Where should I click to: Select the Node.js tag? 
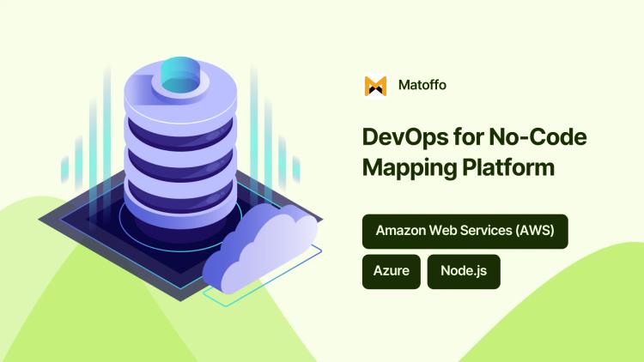464,271
